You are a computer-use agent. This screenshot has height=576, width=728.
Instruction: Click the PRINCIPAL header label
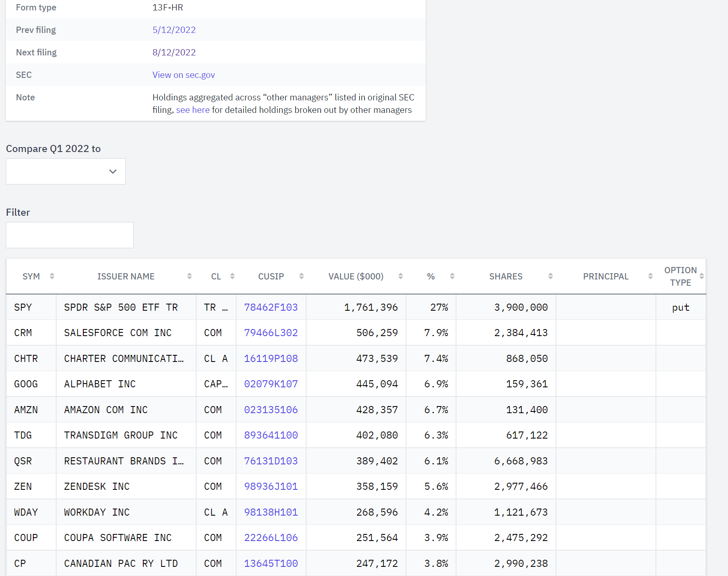[606, 277]
